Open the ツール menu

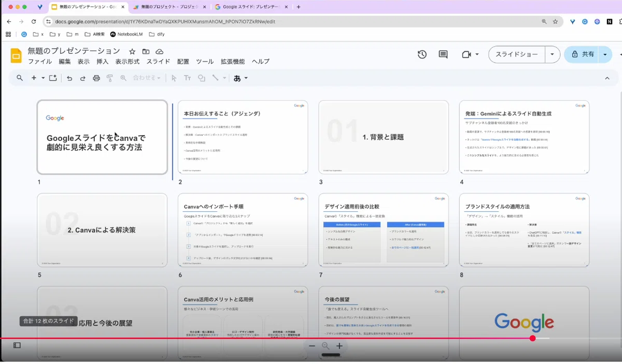tap(205, 62)
